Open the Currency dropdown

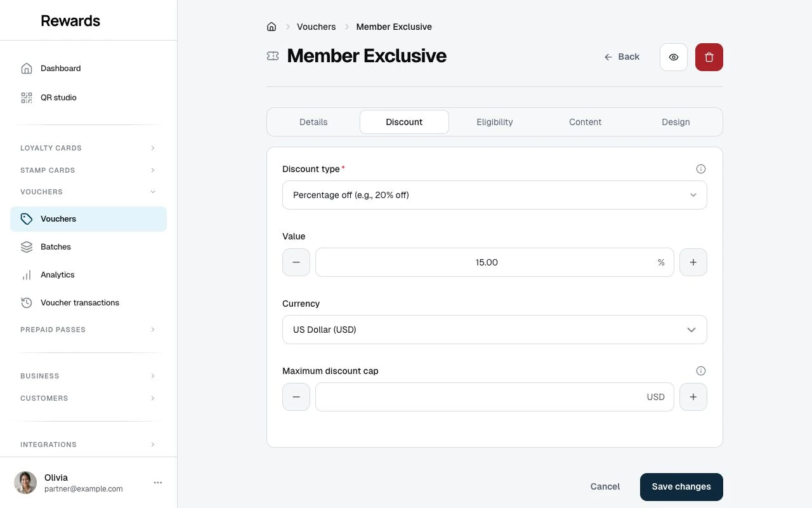point(495,330)
